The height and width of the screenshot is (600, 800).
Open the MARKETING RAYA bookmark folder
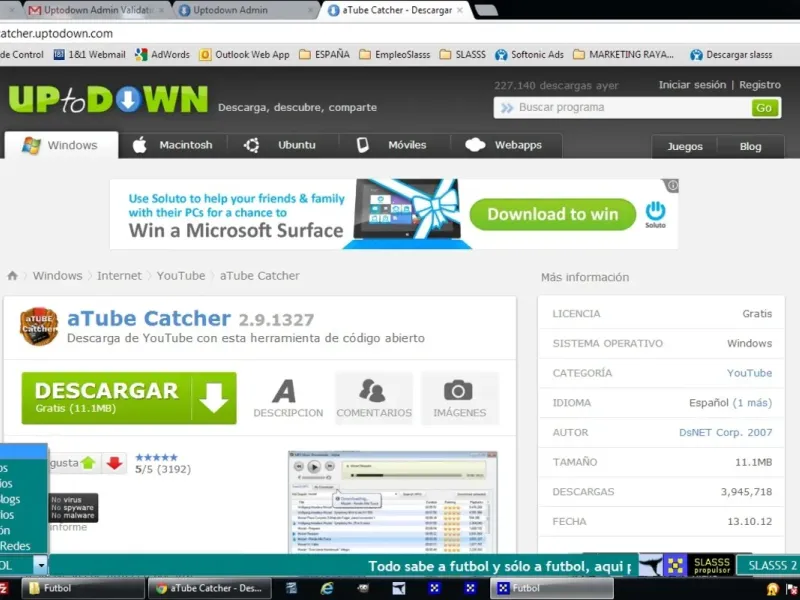point(623,55)
